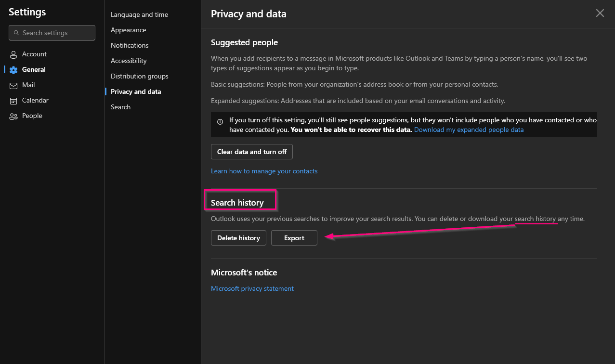Open Download my expanded people data link
615x364 pixels.
[x=469, y=130]
